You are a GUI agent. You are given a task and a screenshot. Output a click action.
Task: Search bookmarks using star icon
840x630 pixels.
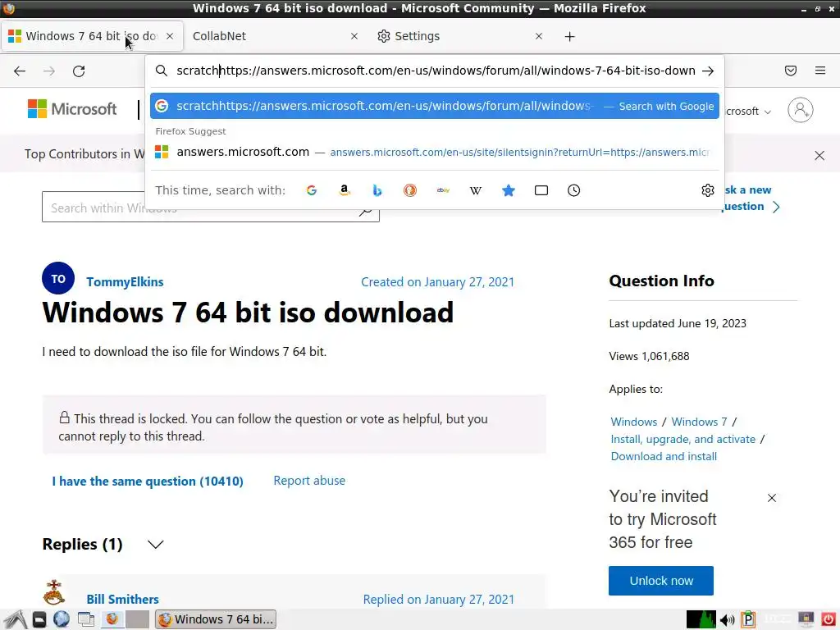tap(509, 190)
